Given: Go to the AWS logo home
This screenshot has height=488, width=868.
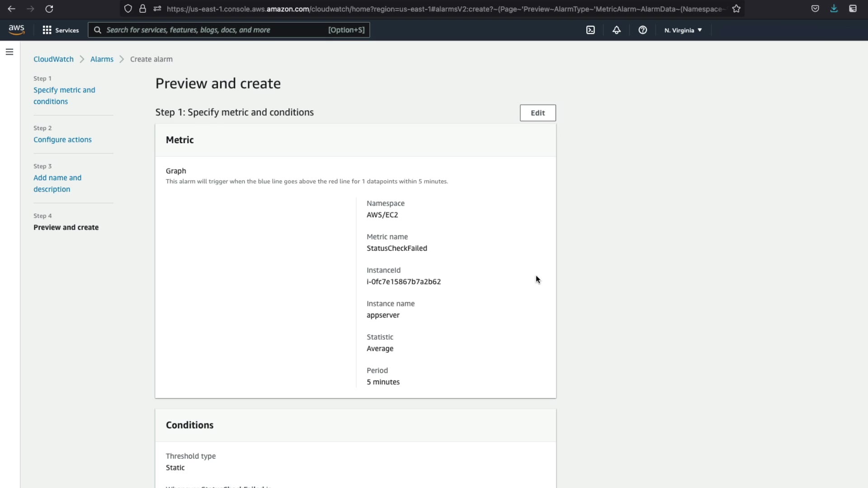Looking at the screenshot, I should (17, 30).
